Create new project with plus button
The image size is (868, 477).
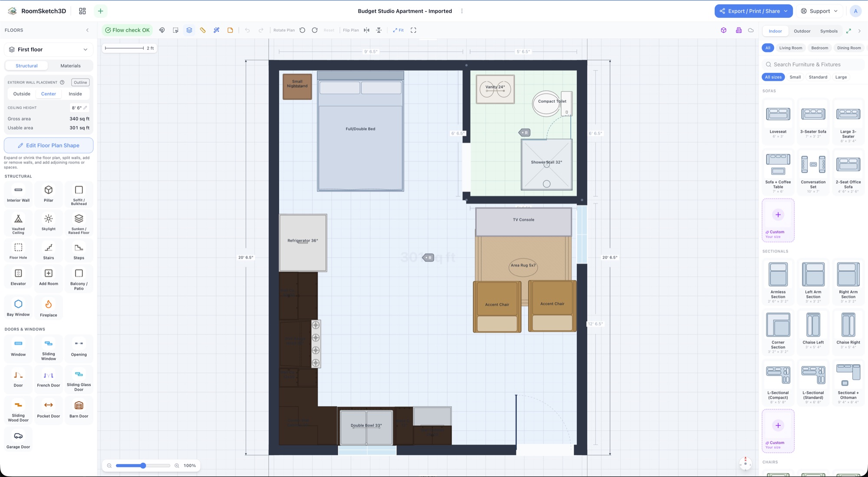(101, 11)
